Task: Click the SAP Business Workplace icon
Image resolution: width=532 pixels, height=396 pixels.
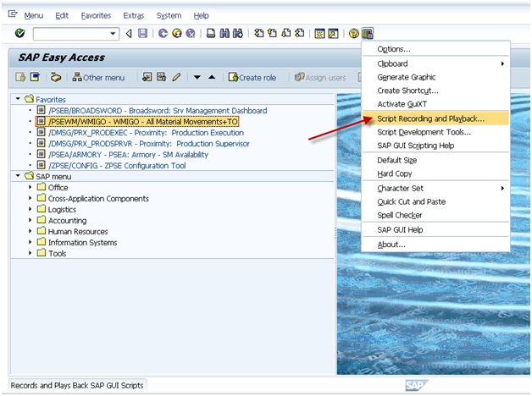Action: tap(56, 77)
